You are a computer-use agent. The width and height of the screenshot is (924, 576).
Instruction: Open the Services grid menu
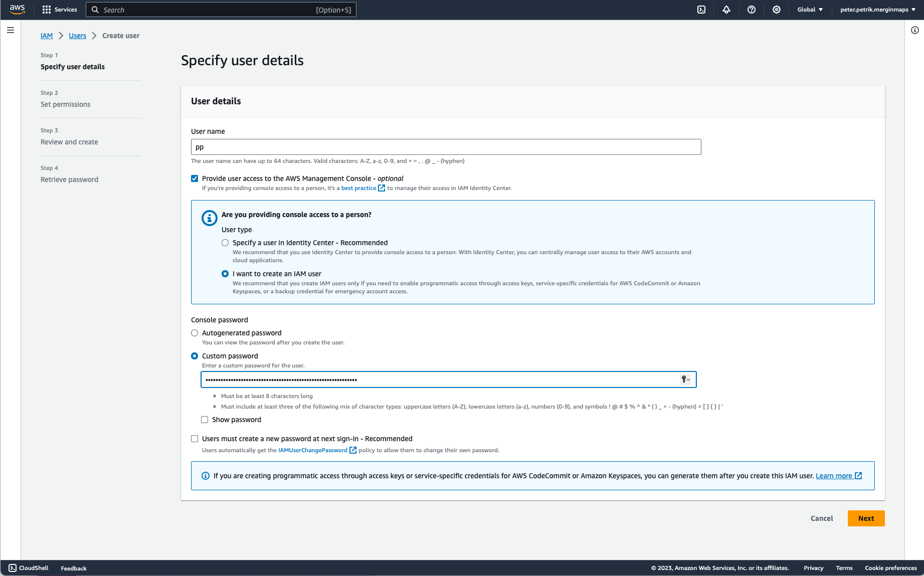coord(60,10)
